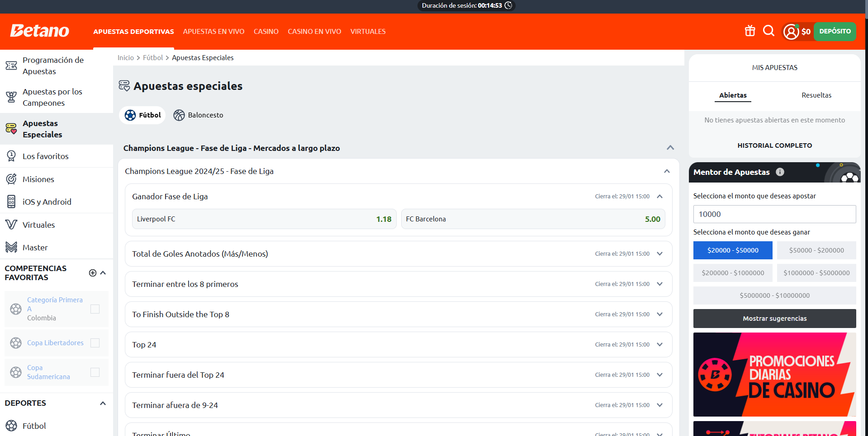Click the session duration clock icon
The width and height of the screenshot is (868, 436).
click(508, 5)
